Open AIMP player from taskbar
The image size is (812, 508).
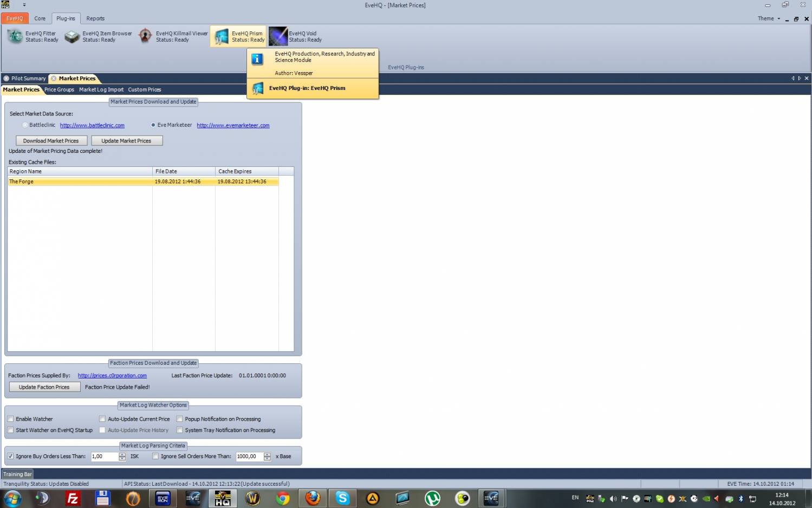[x=373, y=498]
